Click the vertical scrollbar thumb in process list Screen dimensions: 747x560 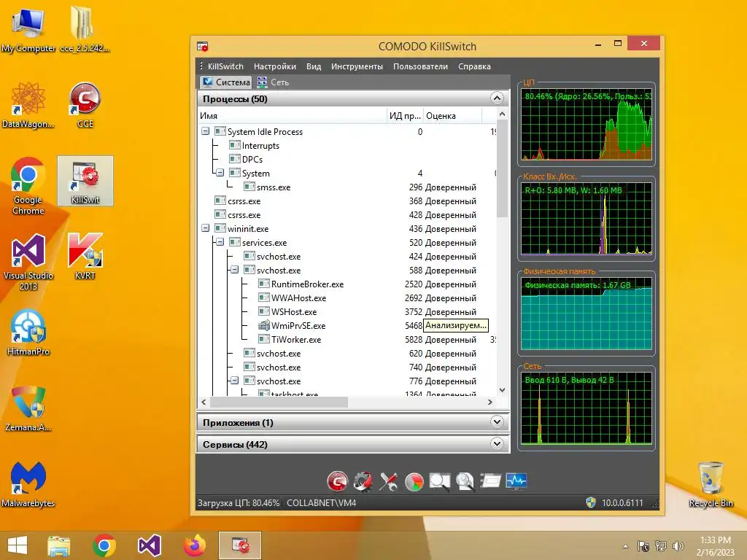point(502,169)
